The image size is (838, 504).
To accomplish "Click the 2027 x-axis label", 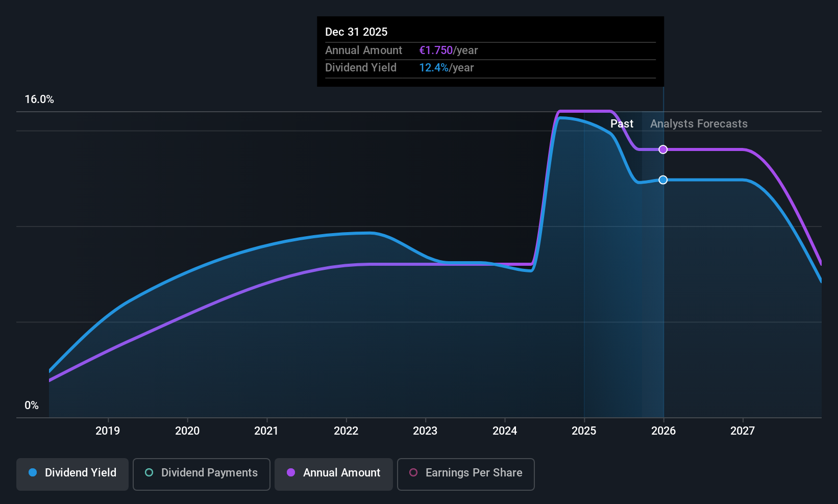I will coord(743,431).
